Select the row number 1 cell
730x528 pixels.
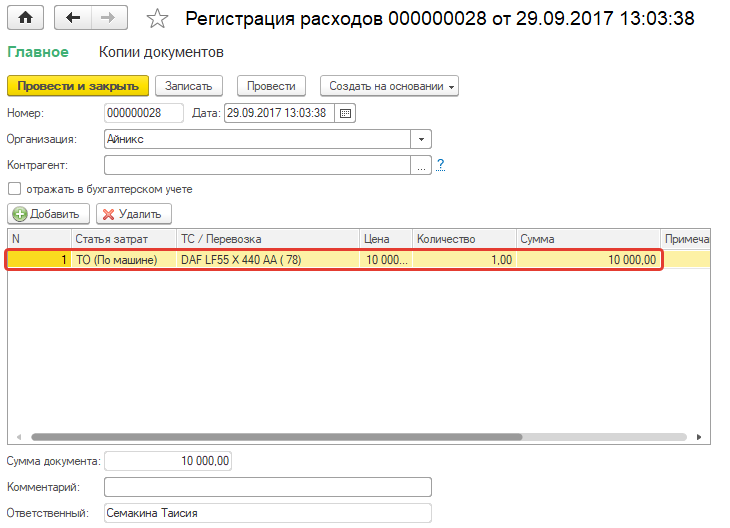39,260
